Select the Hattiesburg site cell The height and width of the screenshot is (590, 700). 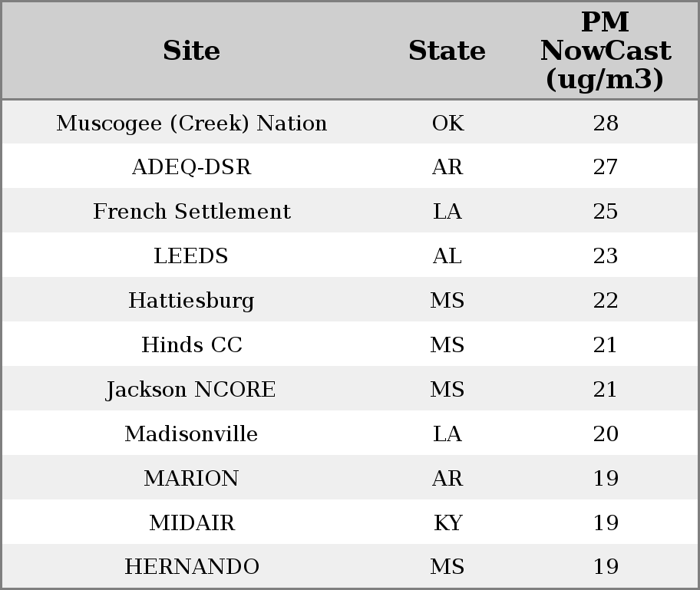[191, 300]
